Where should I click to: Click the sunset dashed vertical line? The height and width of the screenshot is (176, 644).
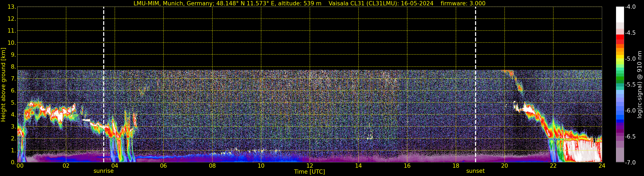[x=475, y=85]
